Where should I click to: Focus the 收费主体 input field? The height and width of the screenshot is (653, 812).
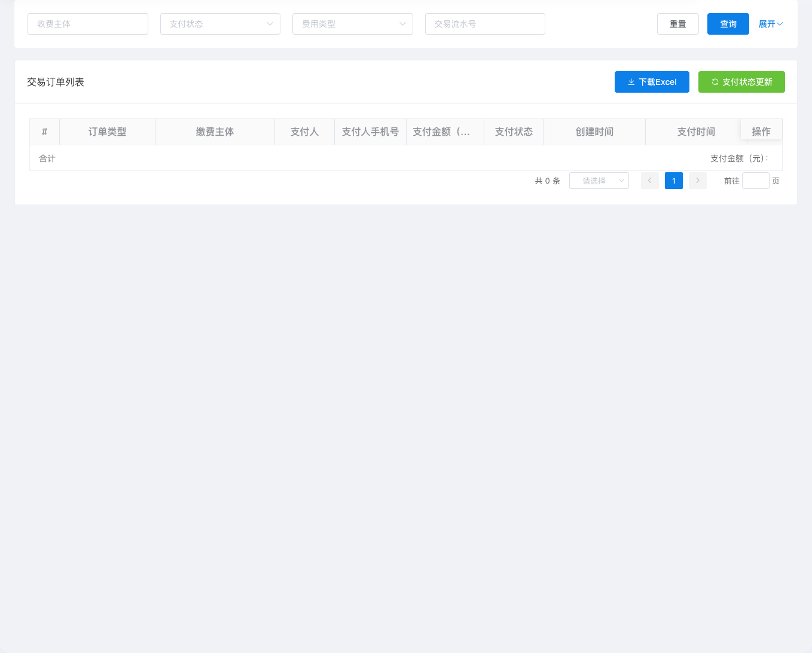coord(88,24)
